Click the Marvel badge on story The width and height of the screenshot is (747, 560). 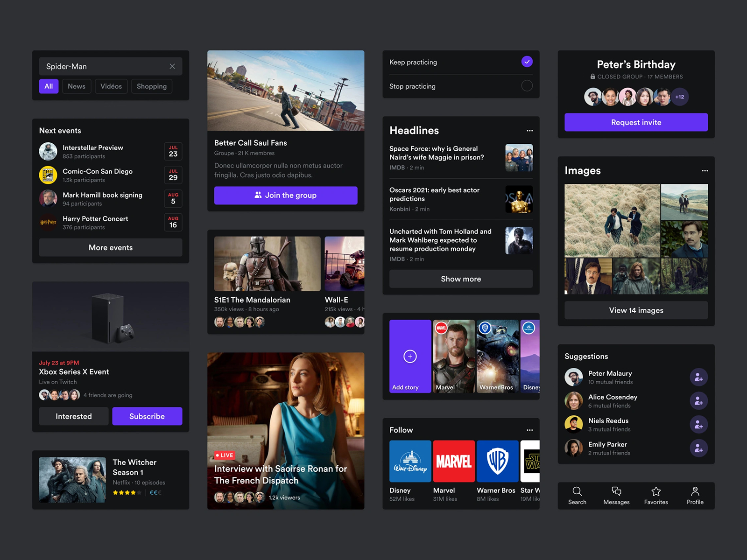pos(441,328)
